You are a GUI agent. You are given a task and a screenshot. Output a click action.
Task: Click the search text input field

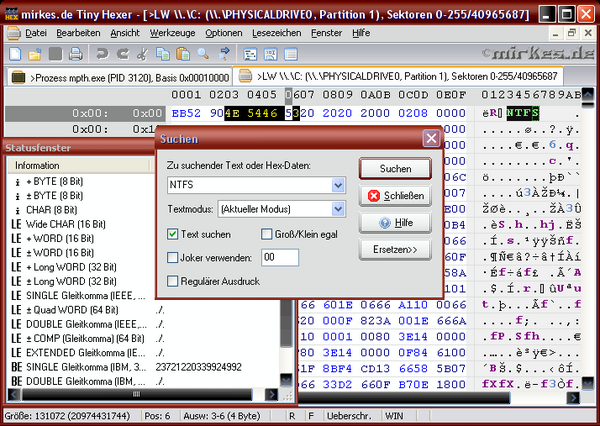tap(249, 186)
